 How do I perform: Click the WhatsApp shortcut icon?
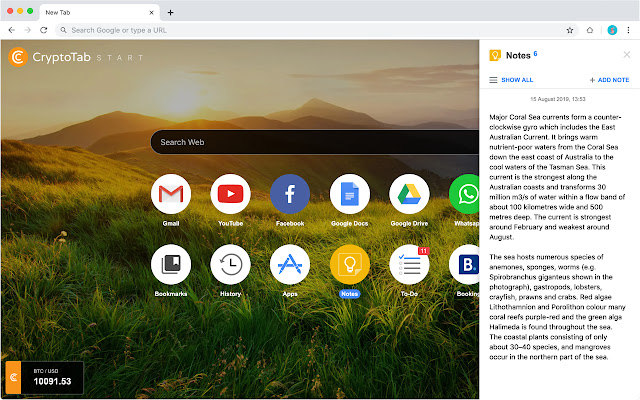click(x=466, y=193)
